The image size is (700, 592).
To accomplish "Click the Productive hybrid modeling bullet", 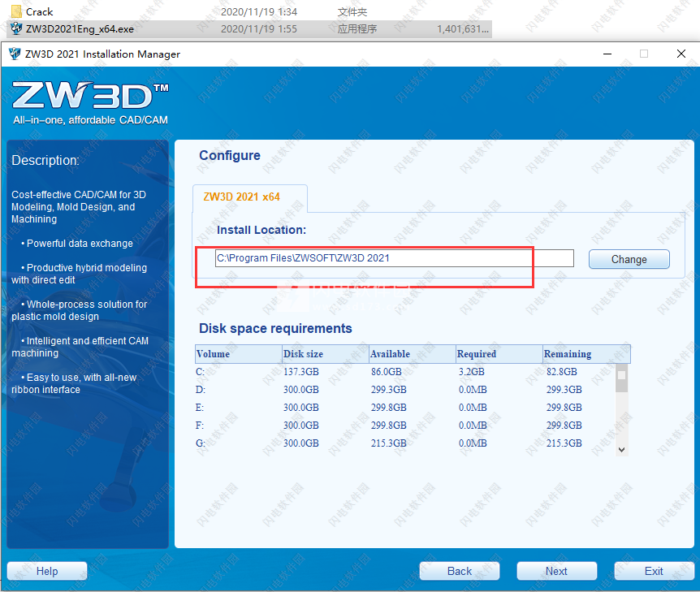I will (x=80, y=274).
